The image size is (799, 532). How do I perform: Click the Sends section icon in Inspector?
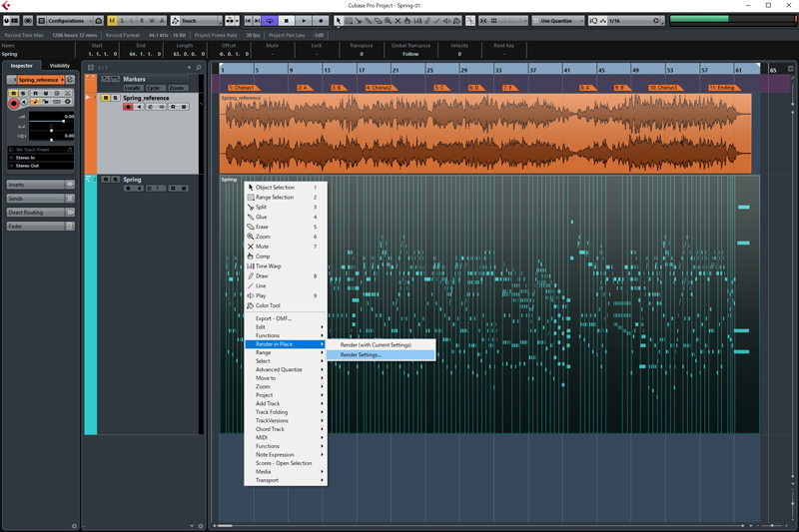70,198
